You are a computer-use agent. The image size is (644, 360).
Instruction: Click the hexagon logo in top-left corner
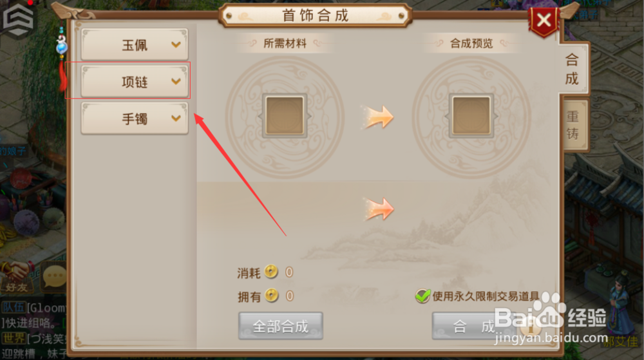click(18, 19)
